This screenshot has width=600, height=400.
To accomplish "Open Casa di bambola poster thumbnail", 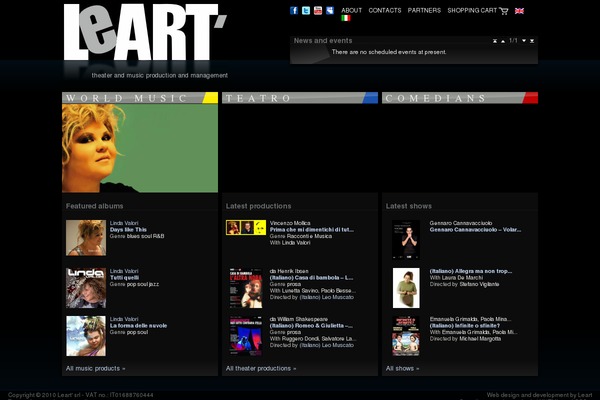I will tap(246, 288).
